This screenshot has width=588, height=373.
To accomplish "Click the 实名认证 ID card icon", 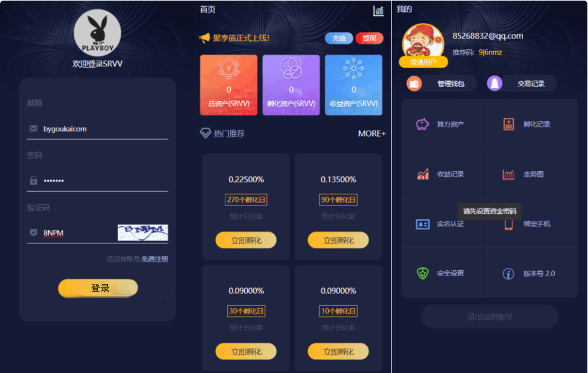I will point(423,224).
